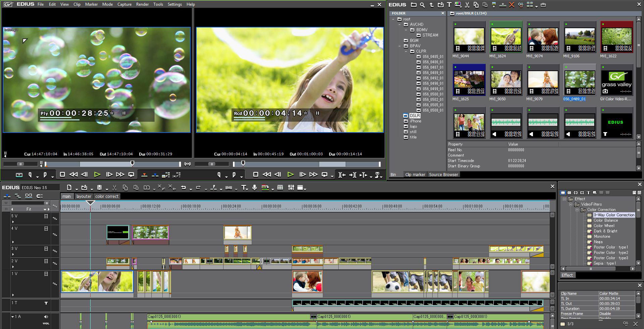
Task: Click the New sequence page icon
Action: (x=69, y=187)
